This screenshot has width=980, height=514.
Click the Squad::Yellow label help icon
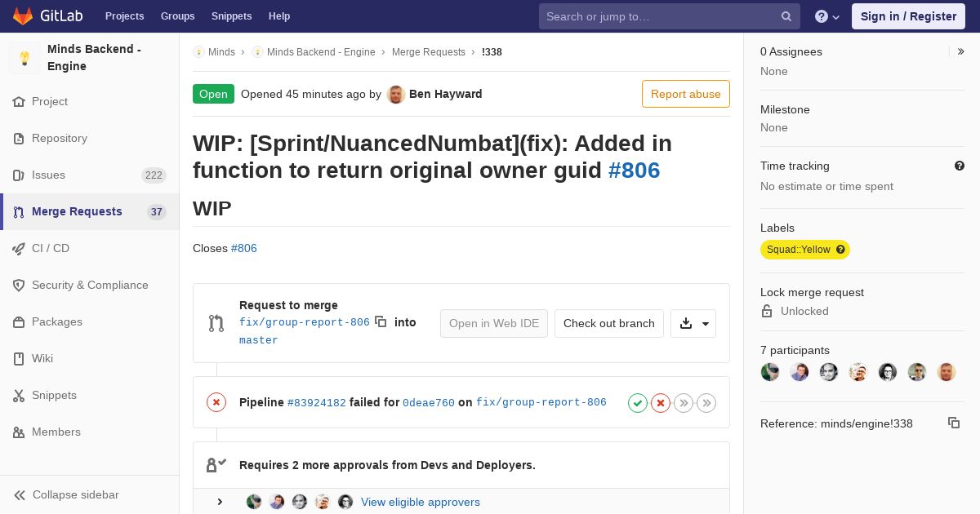point(840,250)
